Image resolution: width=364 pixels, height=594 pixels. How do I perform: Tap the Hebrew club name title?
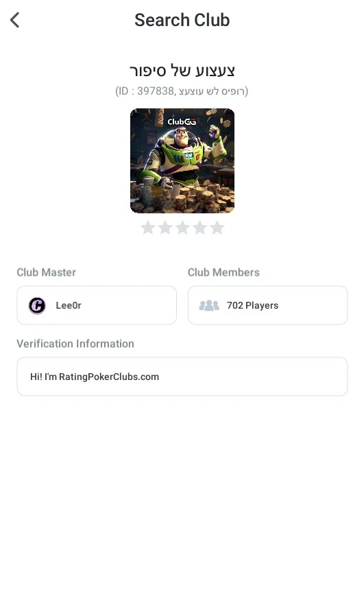click(182, 71)
